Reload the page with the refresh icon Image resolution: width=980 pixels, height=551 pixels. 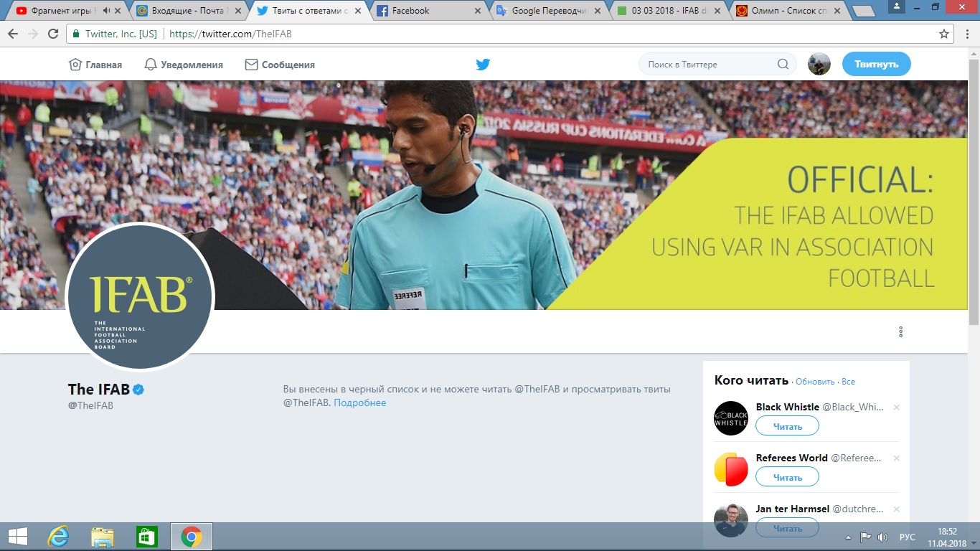(53, 34)
